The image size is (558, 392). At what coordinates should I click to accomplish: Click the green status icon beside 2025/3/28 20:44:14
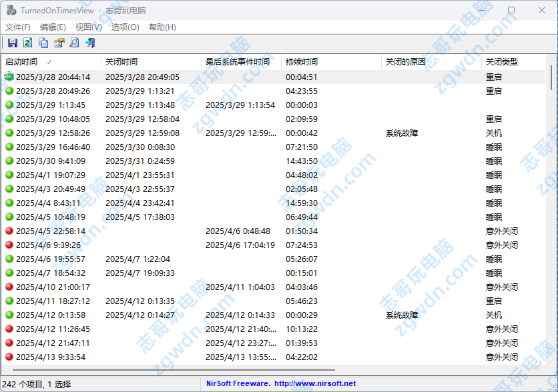pyautogui.click(x=9, y=77)
